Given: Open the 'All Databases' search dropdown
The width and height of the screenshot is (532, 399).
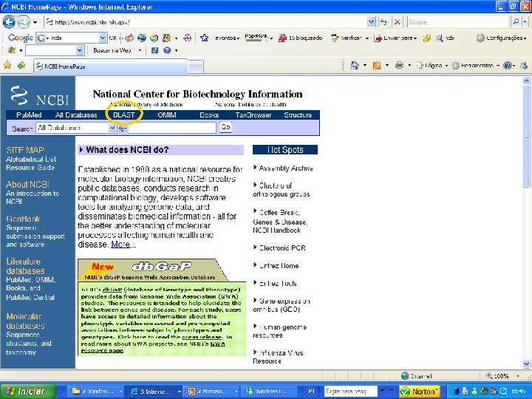Looking at the screenshot, I should [112, 128].
